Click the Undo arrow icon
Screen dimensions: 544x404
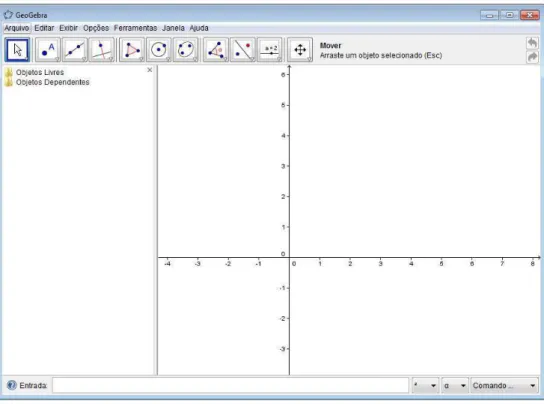point(532,43)
